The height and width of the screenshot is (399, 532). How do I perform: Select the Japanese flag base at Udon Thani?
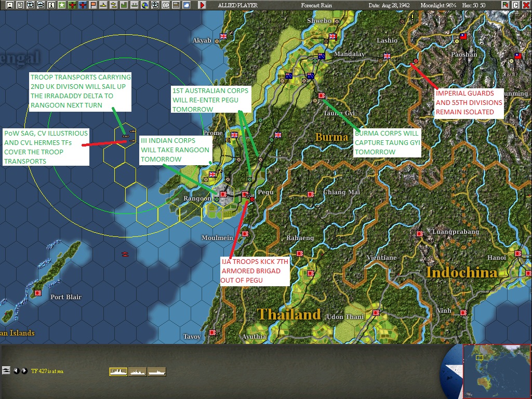click(376, 312)
